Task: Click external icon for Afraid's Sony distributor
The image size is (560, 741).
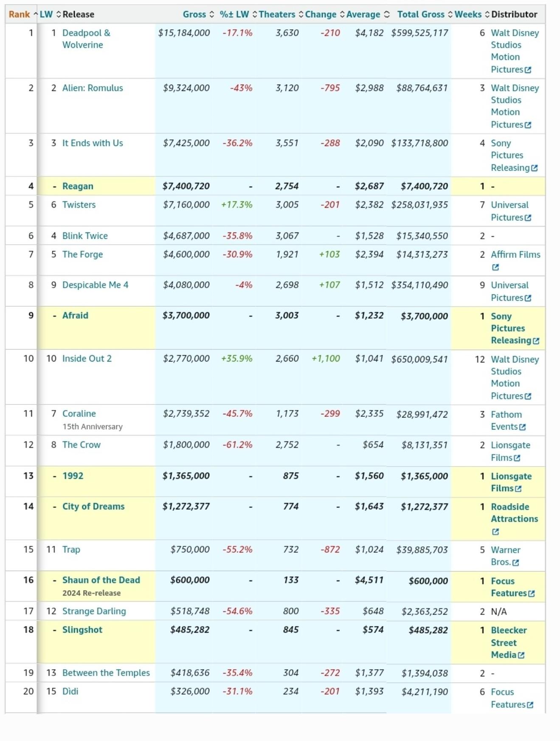Action: coord(536,341)
